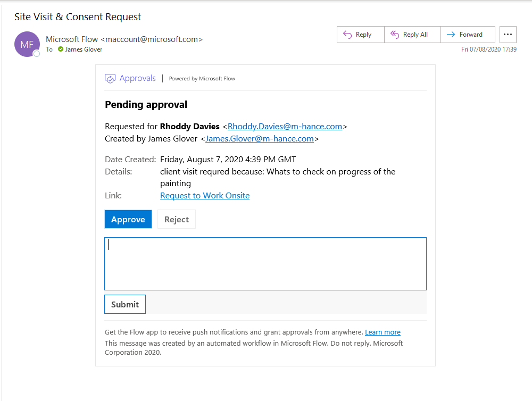
Task: Open the more actions ellipsis menu
Action: pyautogui.click(x=508, y=35)
